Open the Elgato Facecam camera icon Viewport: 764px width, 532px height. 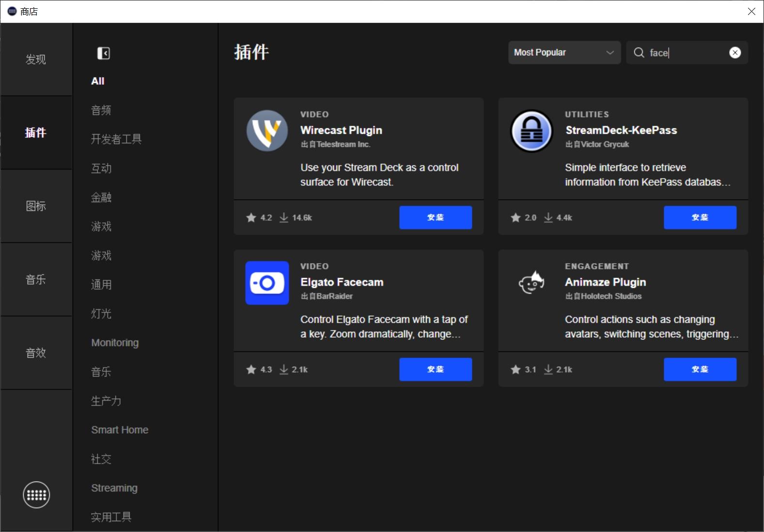click(267, 283)
